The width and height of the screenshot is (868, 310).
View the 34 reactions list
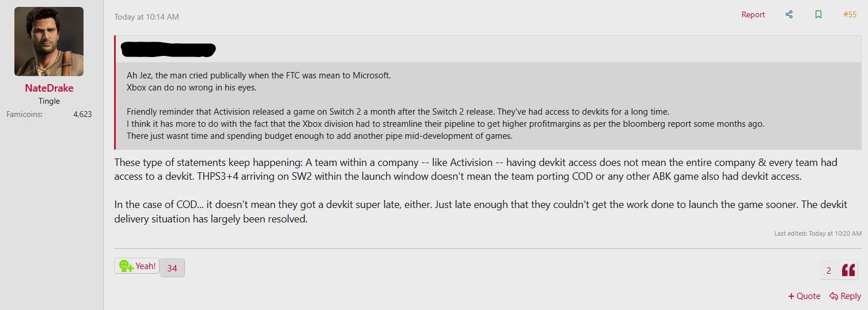172,268
